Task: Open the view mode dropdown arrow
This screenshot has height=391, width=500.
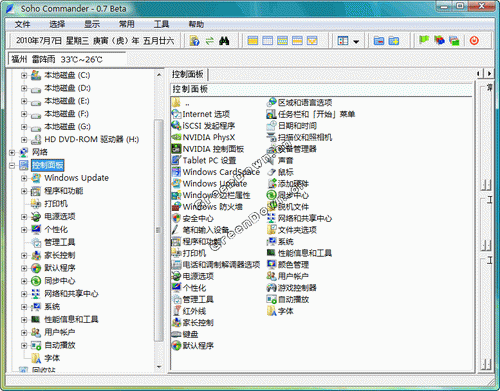Action: coord(356,42)
